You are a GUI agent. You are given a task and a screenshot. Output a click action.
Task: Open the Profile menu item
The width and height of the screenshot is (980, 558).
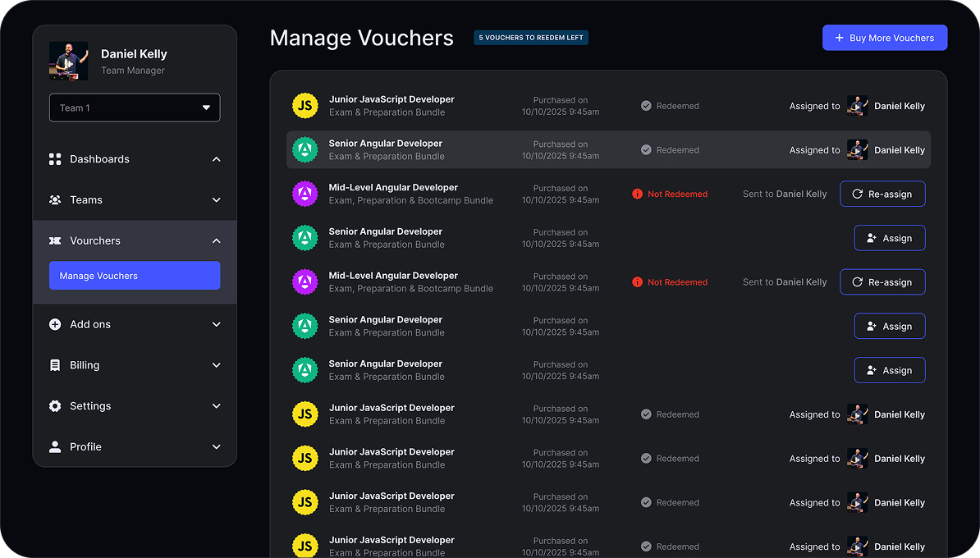[135, 446]
